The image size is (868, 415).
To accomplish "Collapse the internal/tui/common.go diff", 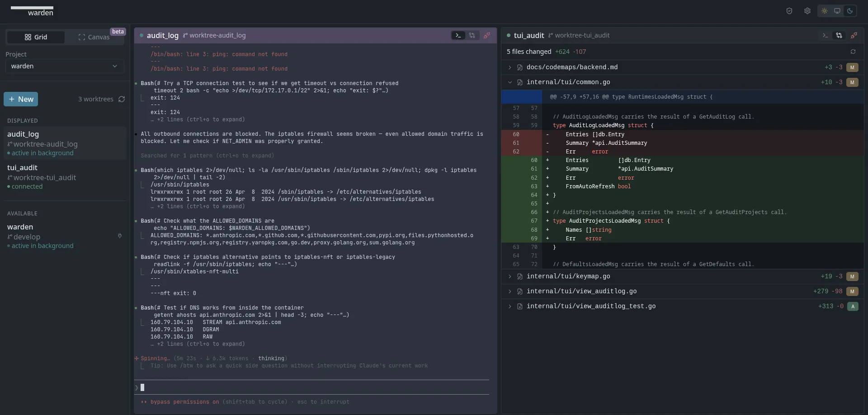I will 510,82.
